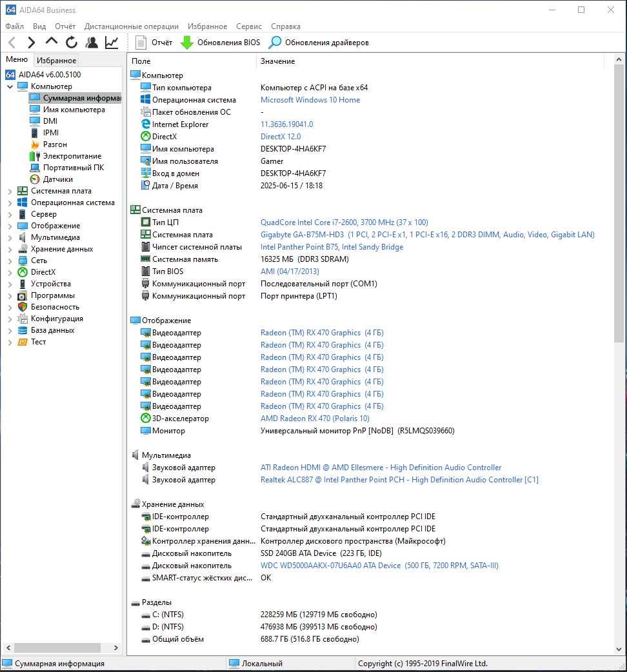
Task: Open the Gigabyte GA-B75M-HD3 motherboard link
Action: click(427, 235)
